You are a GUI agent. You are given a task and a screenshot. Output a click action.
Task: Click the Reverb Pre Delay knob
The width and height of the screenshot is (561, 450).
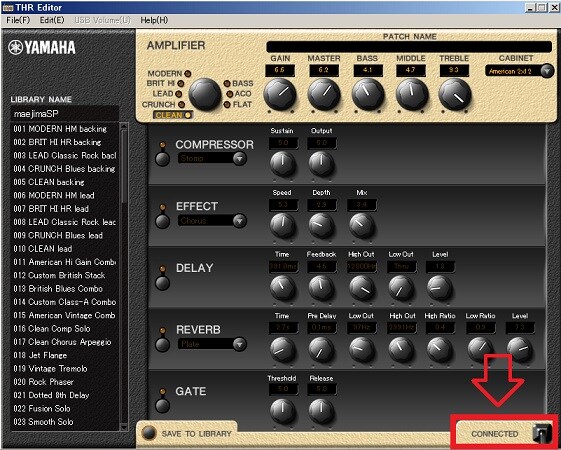pyautogui.click(x=321, y=349)
